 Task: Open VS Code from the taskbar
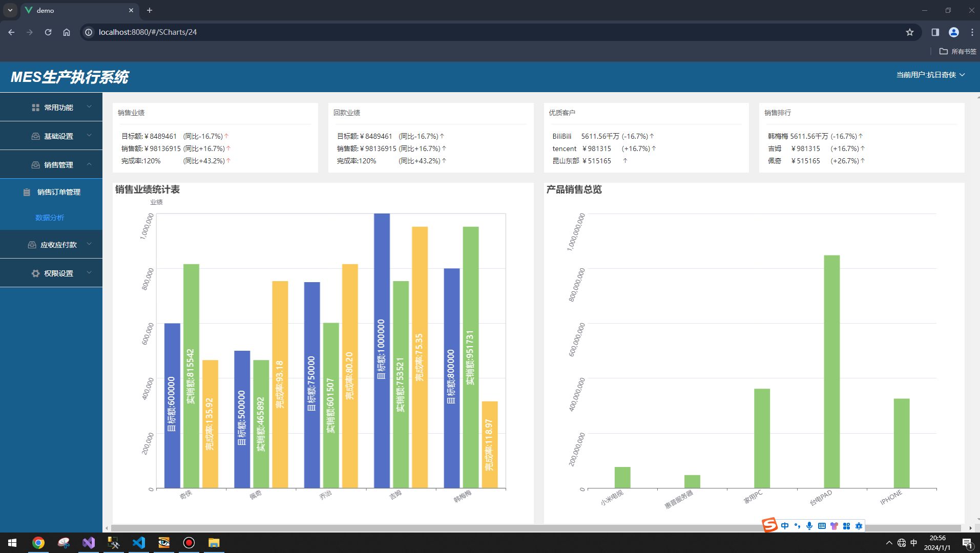click(139, 543)
